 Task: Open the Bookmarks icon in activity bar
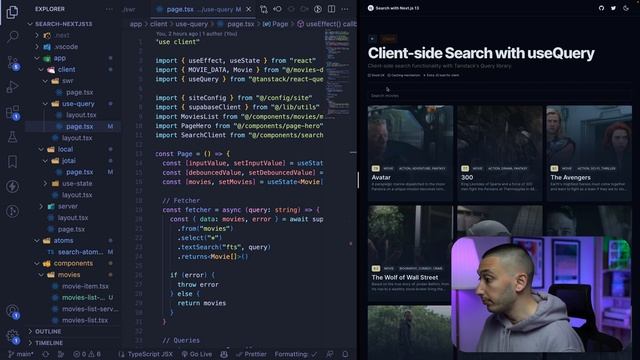pos(12,162)
